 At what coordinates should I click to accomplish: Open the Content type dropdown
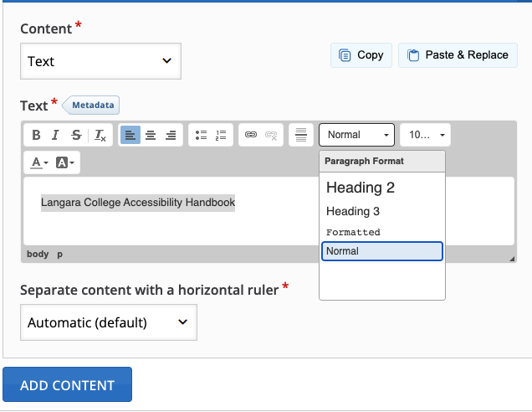click(x=100, y=61)
